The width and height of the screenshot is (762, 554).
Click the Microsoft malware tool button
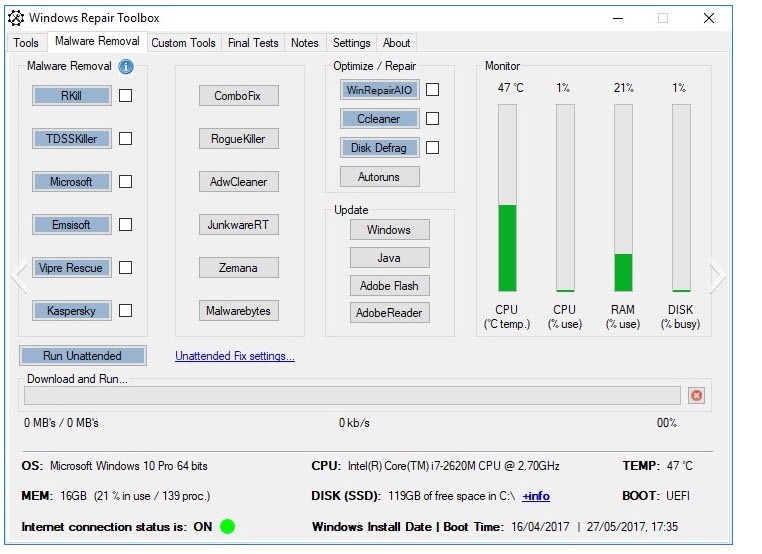click(x=72, y=182)
